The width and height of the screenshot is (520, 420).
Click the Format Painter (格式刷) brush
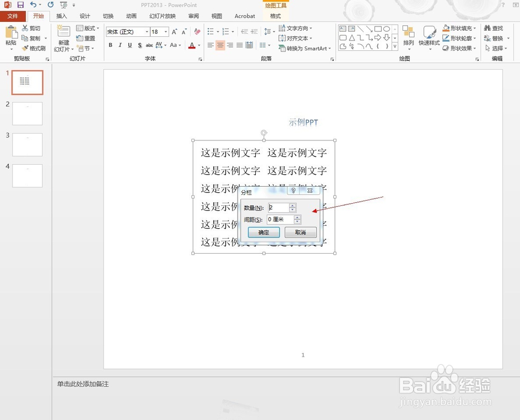(25, 48)
